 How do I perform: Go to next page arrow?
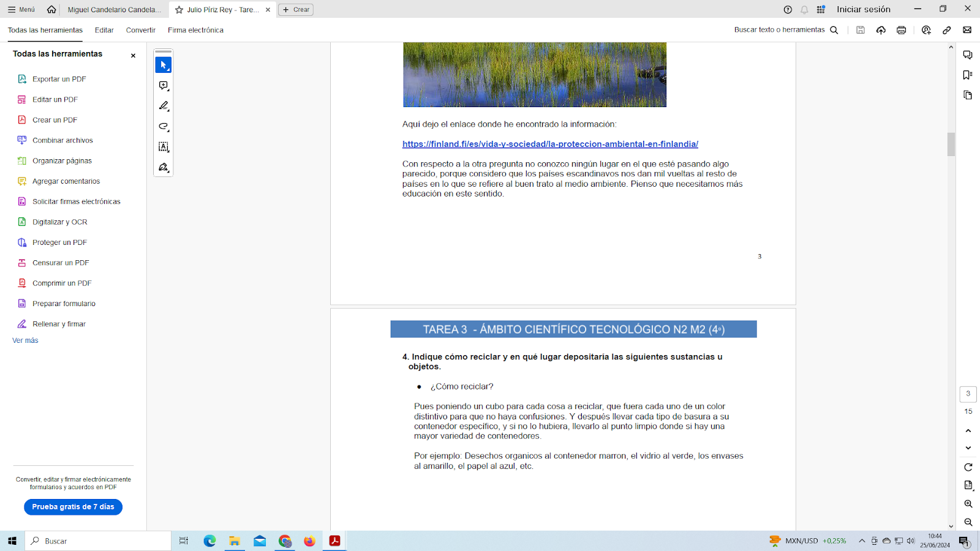(968, 448)
